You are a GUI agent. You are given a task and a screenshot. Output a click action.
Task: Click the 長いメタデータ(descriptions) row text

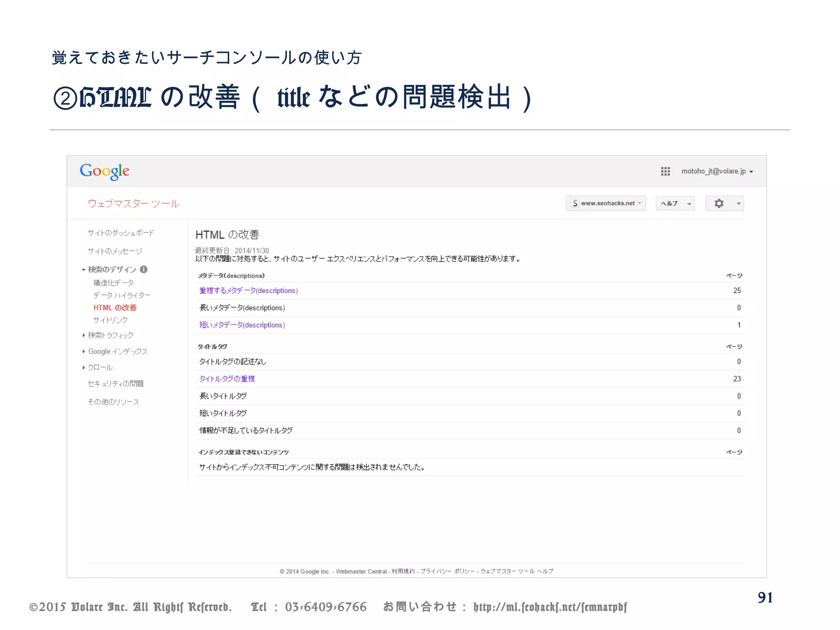tap(242, 308)
